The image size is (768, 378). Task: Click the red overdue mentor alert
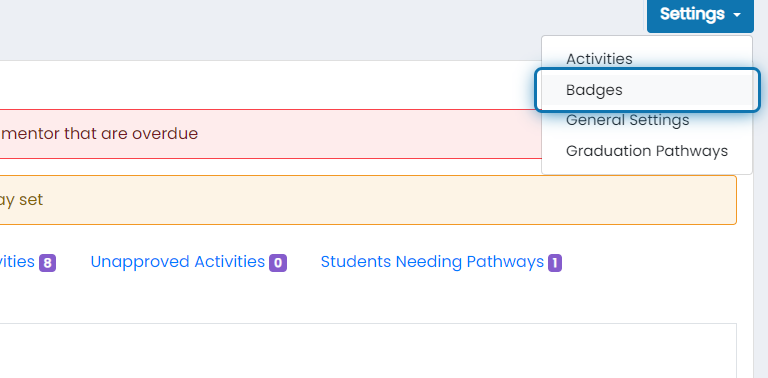pyautogui.click(x=270, y=134)
